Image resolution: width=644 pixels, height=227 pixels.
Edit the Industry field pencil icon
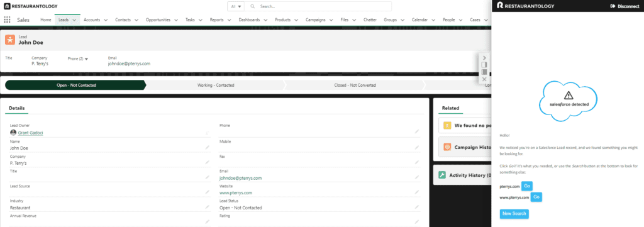[208, 208]
